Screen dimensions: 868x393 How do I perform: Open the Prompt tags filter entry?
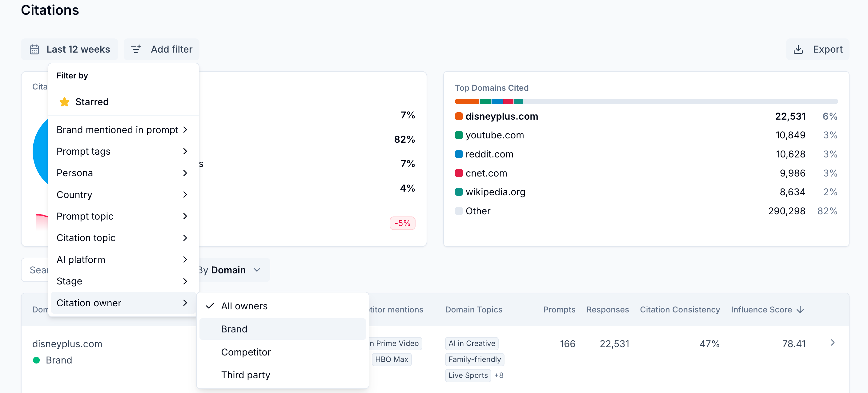click(x=122, y=152)
